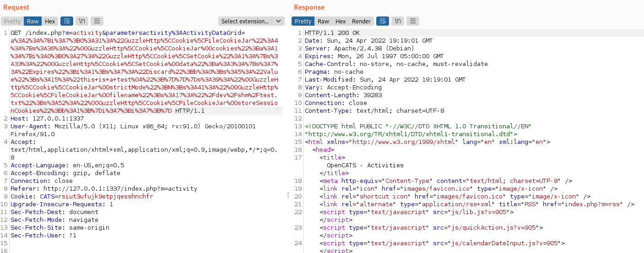Select the Pretty tab in the Response panel
The height and width of the screenshot is (253, 644).
303,21
